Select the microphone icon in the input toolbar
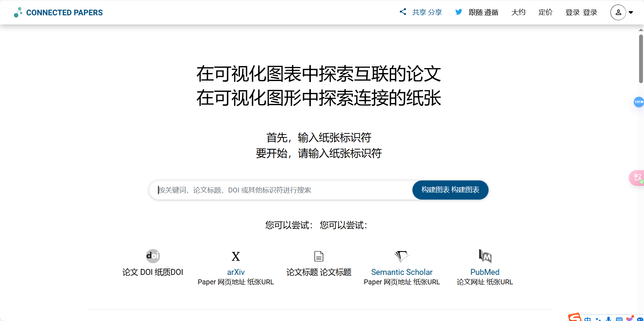 pos(609,319)
